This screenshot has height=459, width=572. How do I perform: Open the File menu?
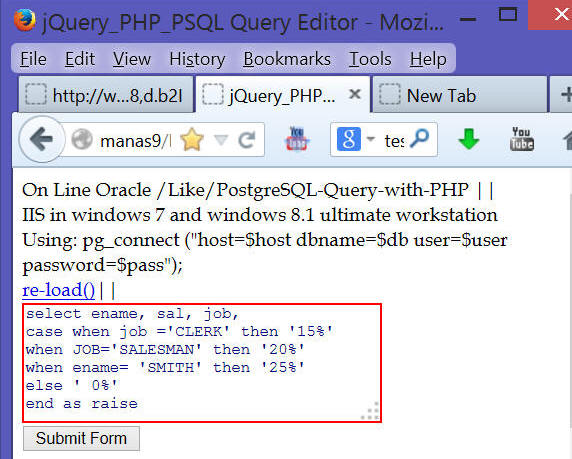point(33,59)
